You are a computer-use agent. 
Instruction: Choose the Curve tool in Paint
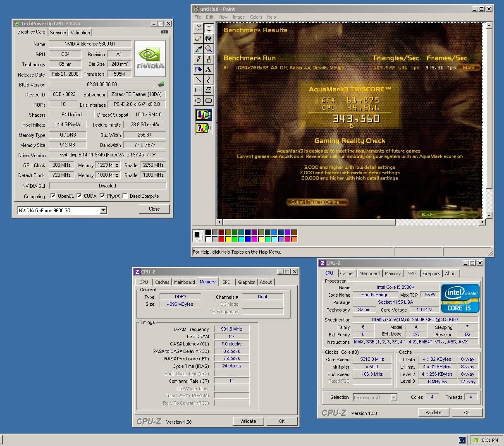click(x=209, y=79)
